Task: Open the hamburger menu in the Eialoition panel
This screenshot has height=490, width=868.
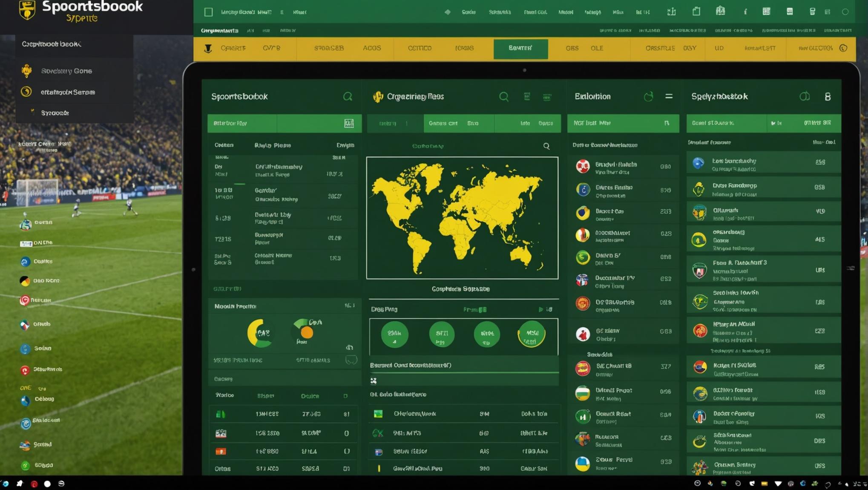Action: [x=669, y=97]
